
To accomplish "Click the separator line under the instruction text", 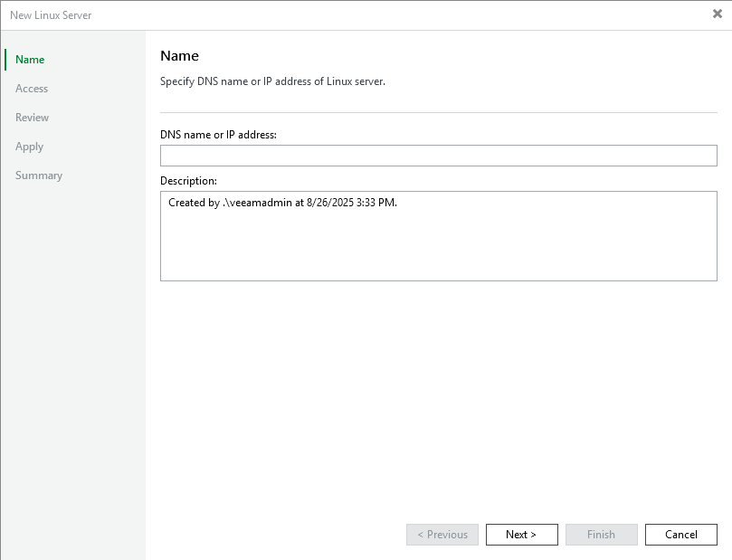I will coord(438,112).
